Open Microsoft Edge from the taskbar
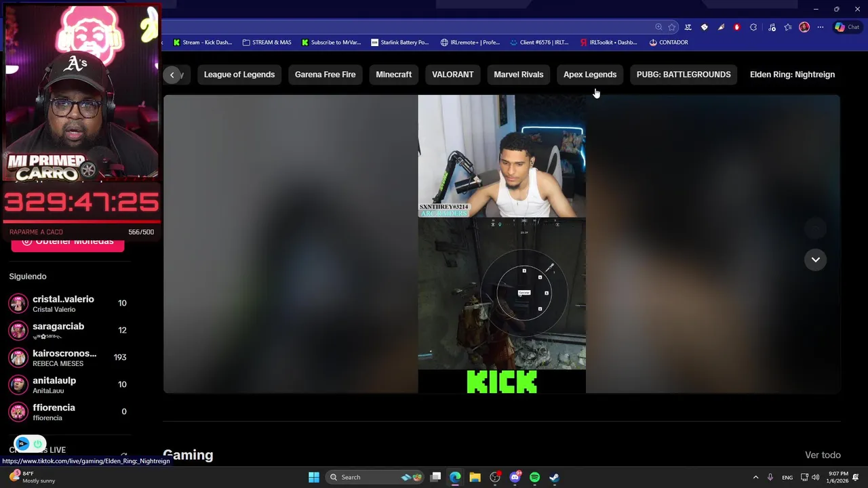Screen dimensions: 868x488 point(455,477)
